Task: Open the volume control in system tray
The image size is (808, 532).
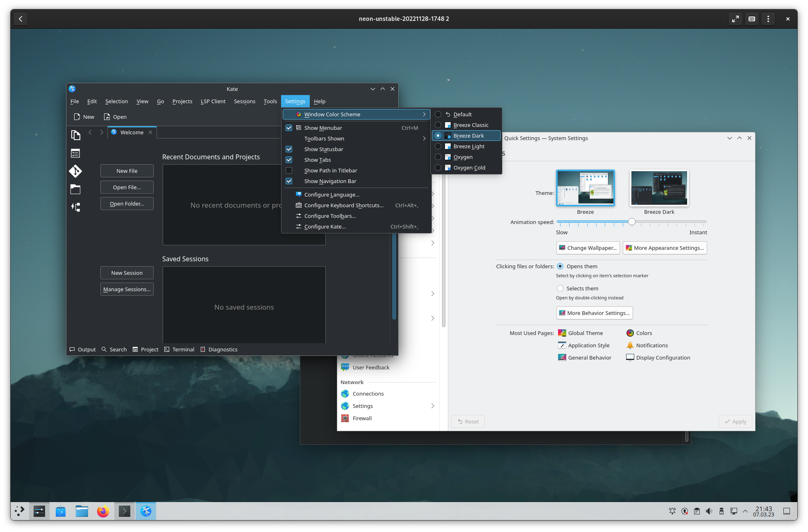Action: 709,511
